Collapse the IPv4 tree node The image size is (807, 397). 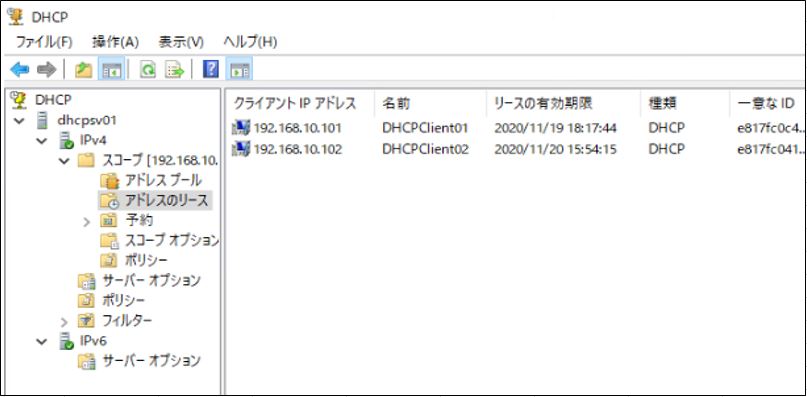pos(42,141)
